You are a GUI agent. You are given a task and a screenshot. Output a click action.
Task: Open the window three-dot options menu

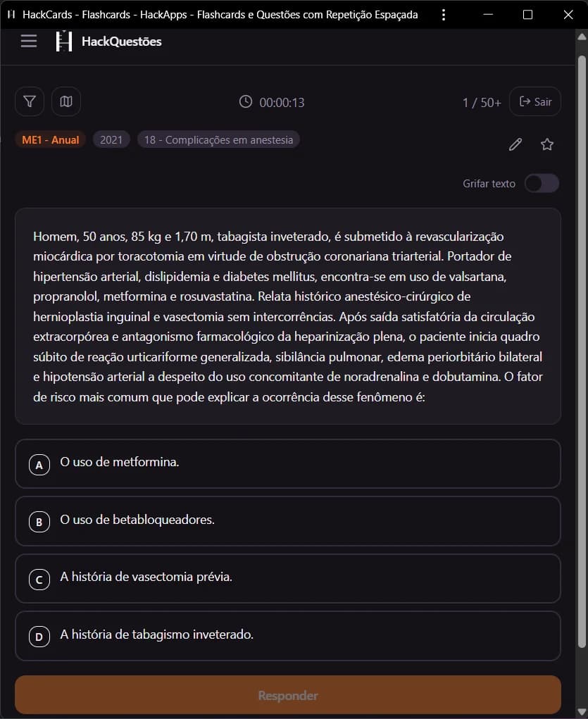click(x=443, y=15)
